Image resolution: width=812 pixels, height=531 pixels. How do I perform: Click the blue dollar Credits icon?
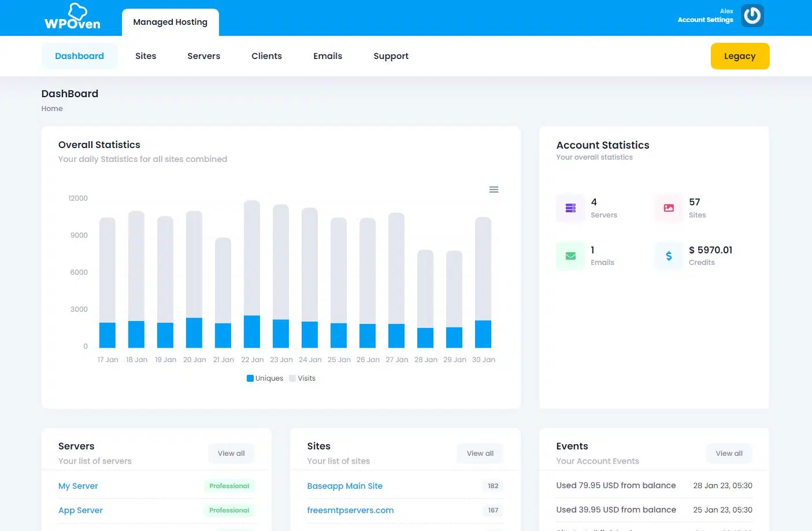tap(669, 256)
